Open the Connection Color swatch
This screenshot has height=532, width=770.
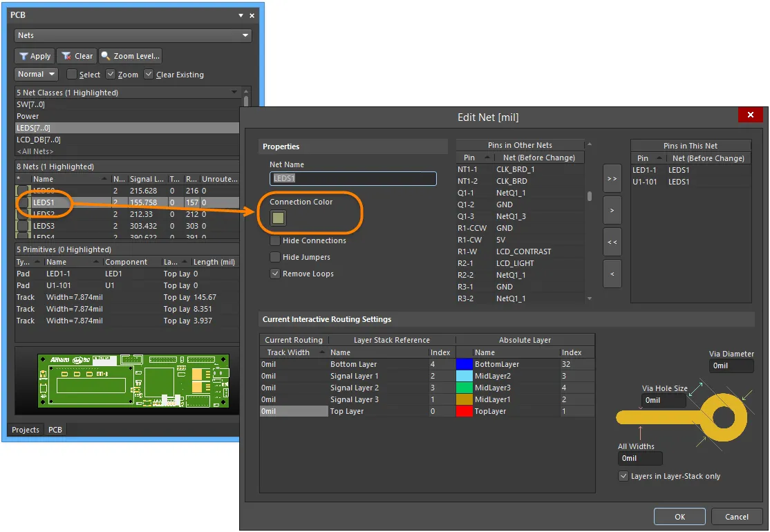(278, 218)
